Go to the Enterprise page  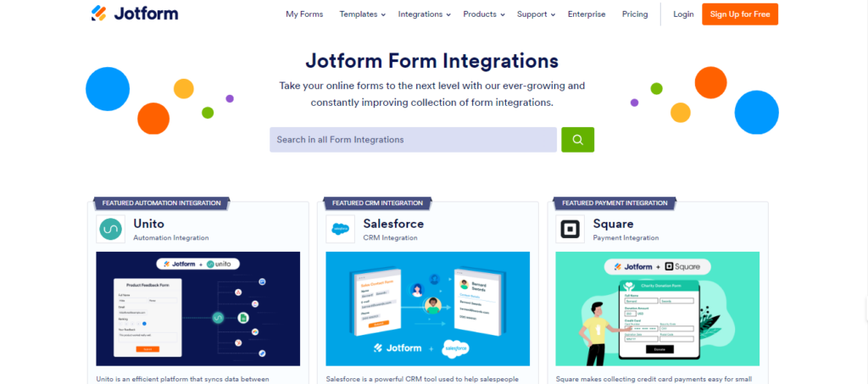(587, 14)
